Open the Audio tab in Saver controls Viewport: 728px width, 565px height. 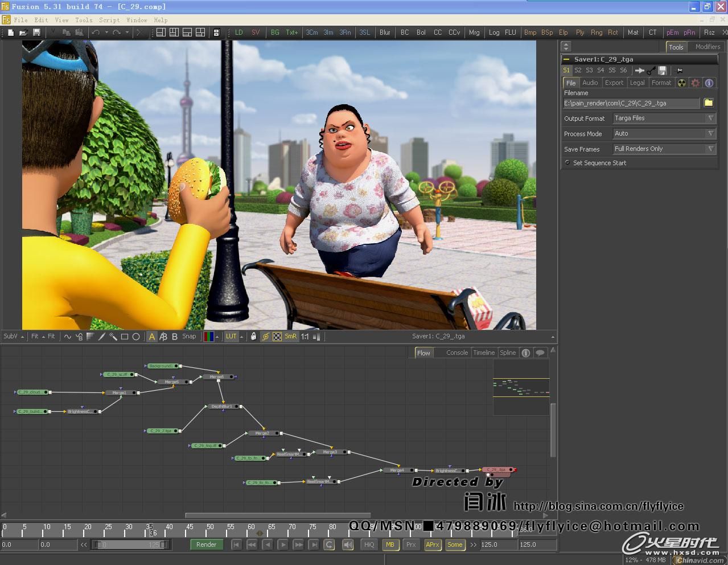(x=590, y=83)
